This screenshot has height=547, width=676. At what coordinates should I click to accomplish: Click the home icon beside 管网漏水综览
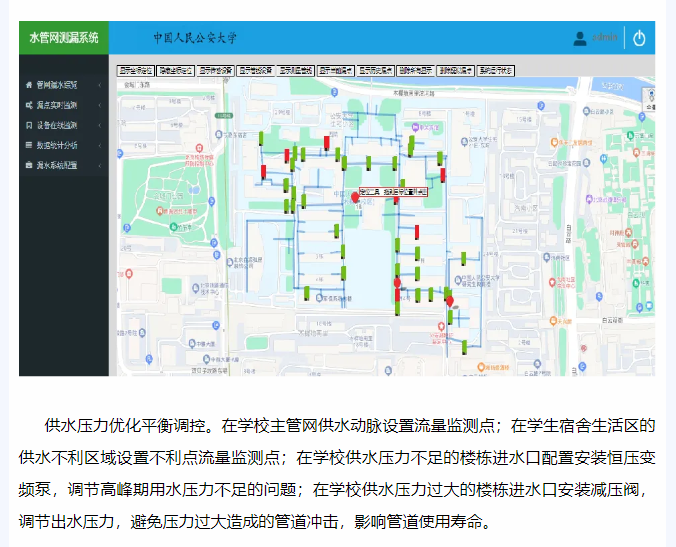[29, 85]
